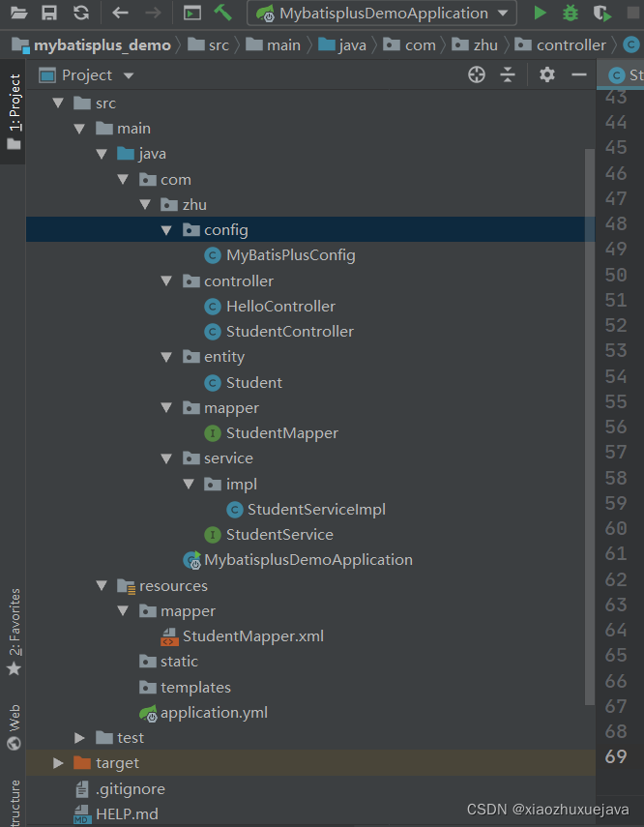Click the Build project hammer icon
Viewport: 644px width, 827px height.
[x=223, y=14]
